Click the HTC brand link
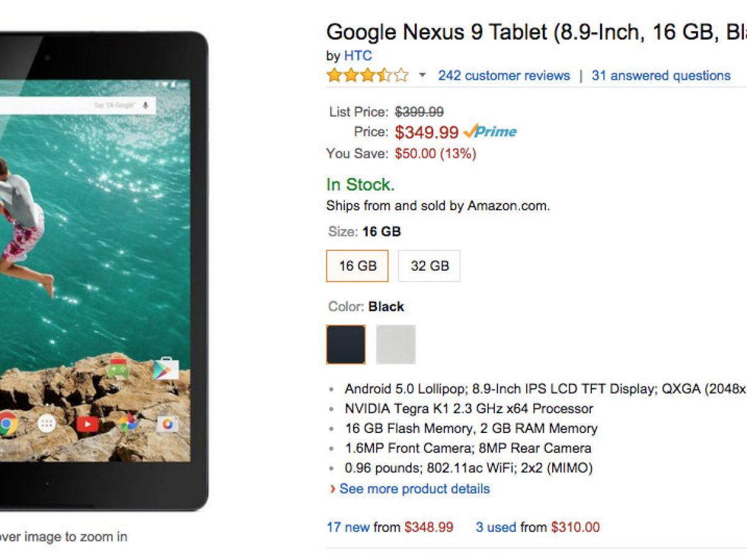Screen dimensions: 747x560 click(x=358, y=56)
